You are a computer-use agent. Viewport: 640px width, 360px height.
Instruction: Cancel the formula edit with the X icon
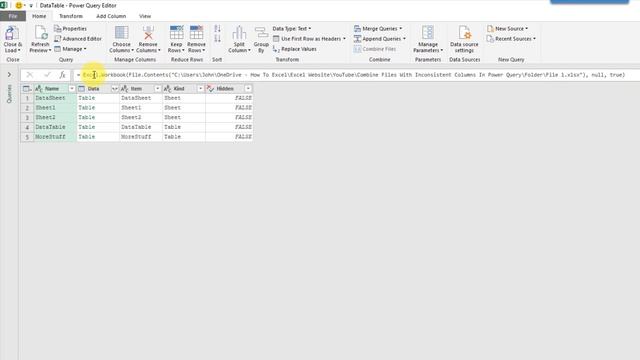(29, 75)
